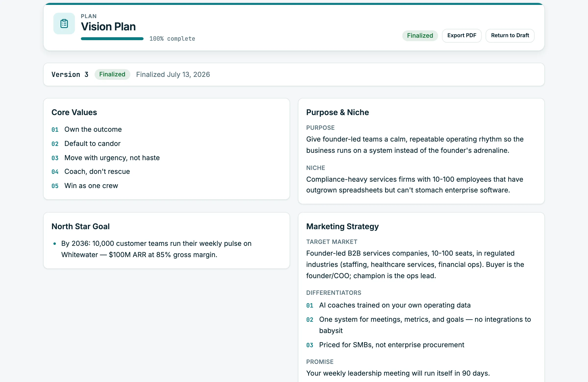Select differentiator 'AI coaches trained on your own operating data'
Viewport: 588px width, 382px height.
(x=395, y=305)
